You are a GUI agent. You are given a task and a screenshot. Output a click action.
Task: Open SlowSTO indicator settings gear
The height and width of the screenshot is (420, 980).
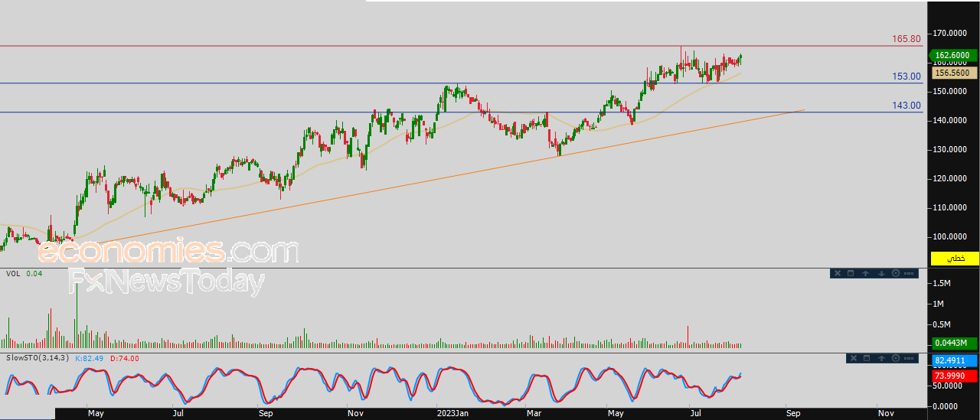(x=895, y=358)
